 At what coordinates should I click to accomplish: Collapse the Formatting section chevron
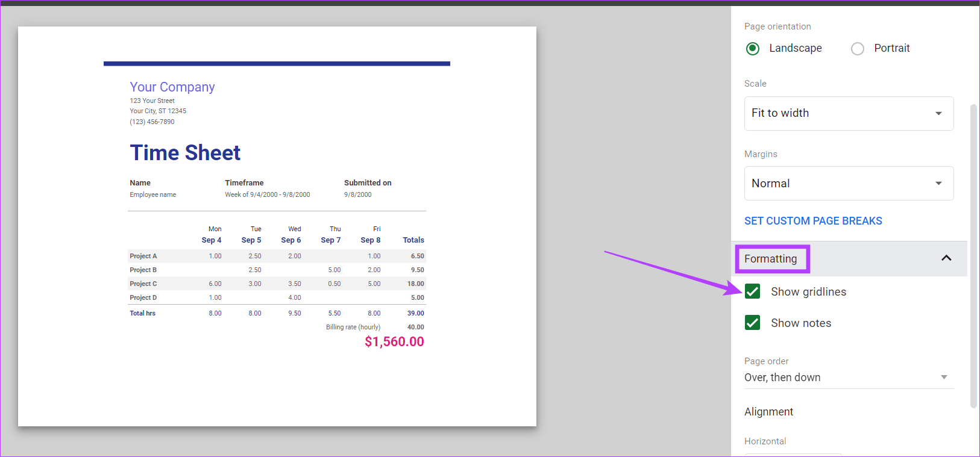pos(946,258)
